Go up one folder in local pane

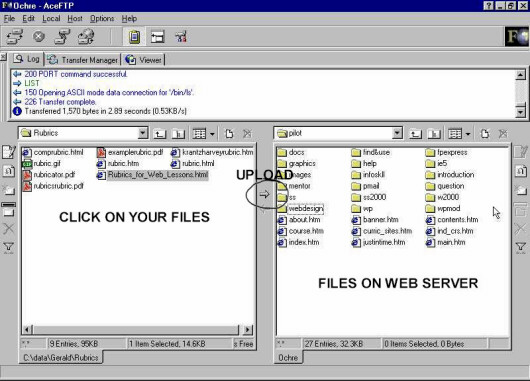click(x=160, y=134)
